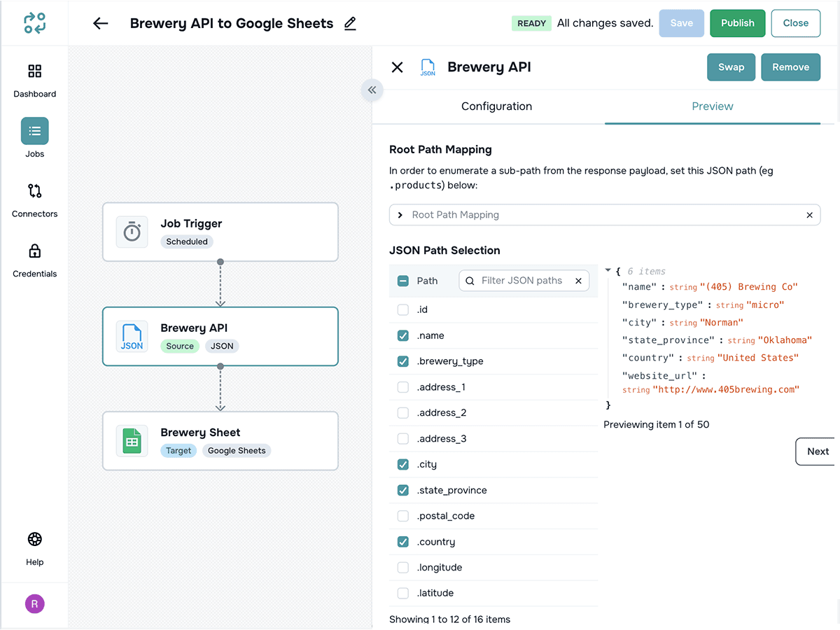840x630 pixels.
Task: Click the "(405) Brewing Co" value
Action: click(x=748, y=287)
